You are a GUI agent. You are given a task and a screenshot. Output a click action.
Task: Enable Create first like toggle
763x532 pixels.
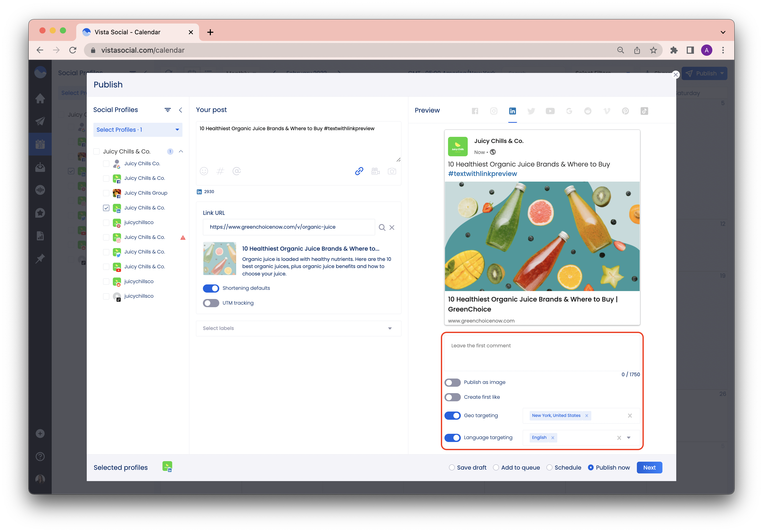point(452,397)
